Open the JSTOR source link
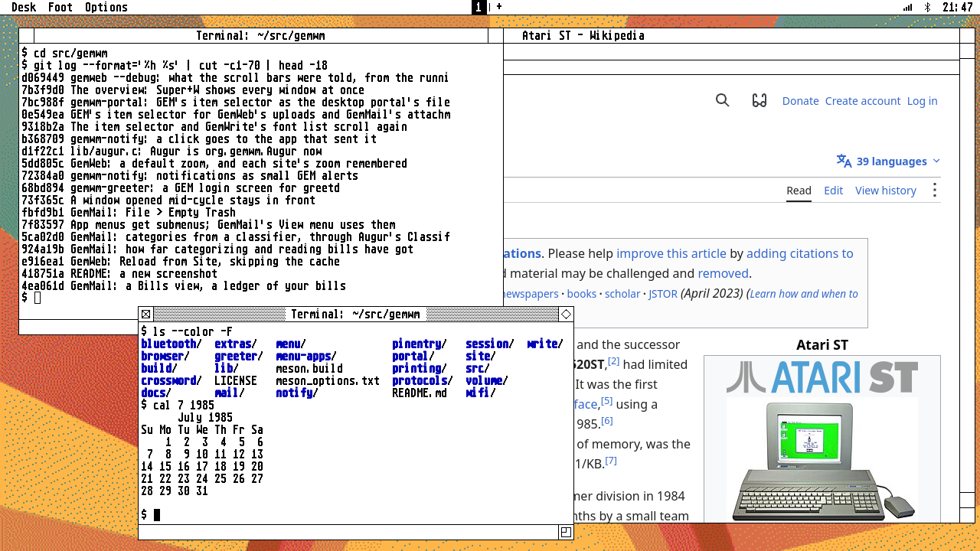 click(662, 294)
